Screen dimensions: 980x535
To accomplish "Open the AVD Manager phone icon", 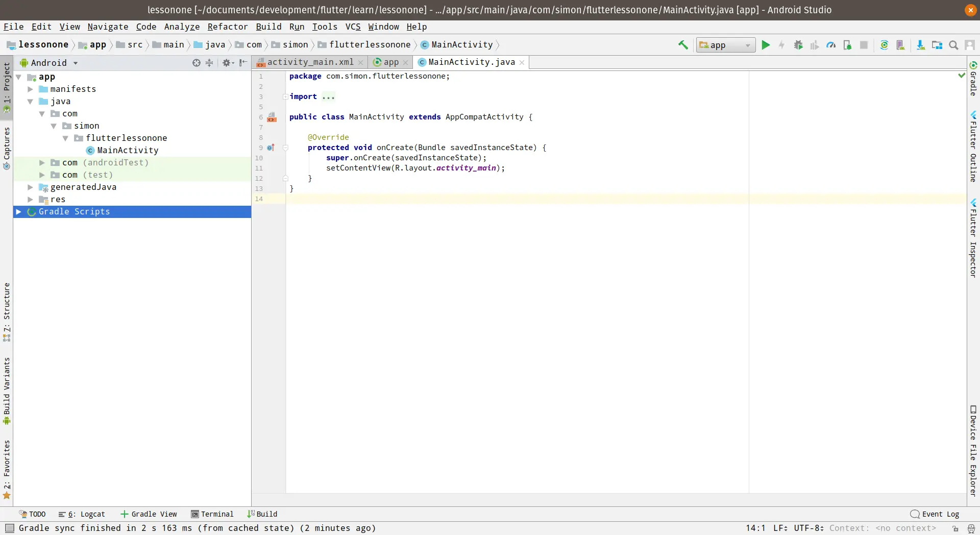I will 900,45.
